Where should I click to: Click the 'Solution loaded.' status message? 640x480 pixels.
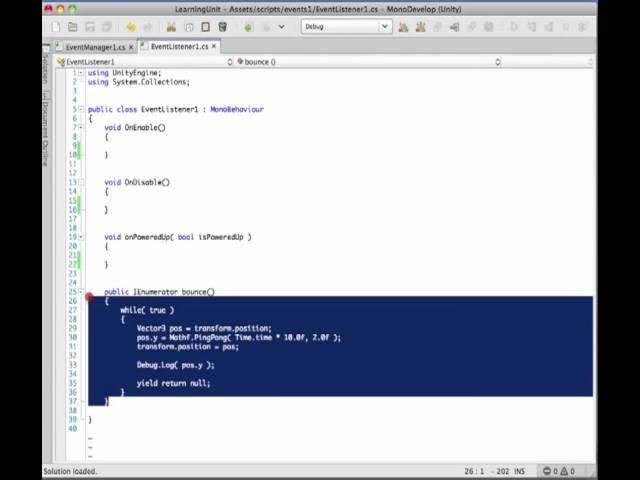(x=70, y=471)
